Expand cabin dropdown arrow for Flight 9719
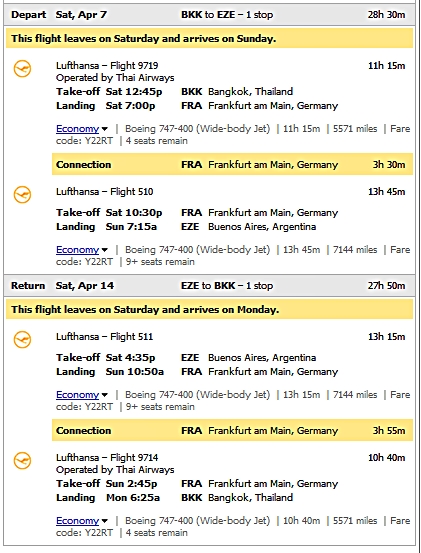Image resolution: width=421 pixels, height=553 pixels. click(105, 129)
